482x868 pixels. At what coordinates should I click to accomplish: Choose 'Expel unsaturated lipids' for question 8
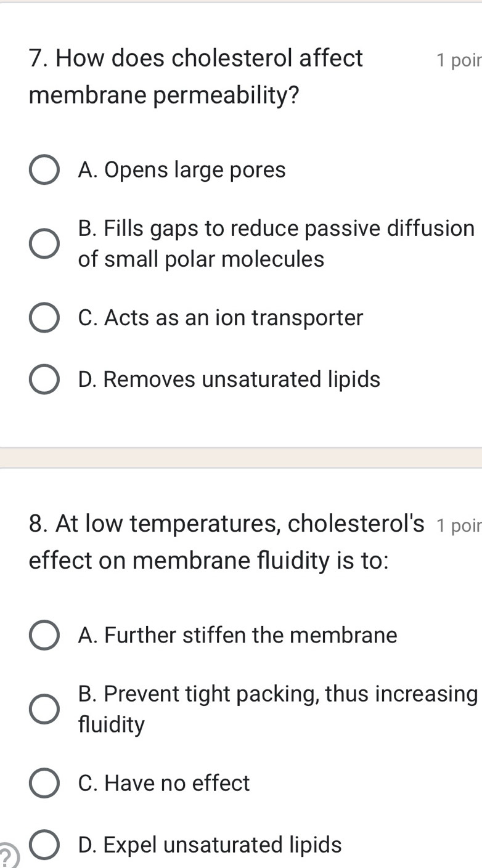(x=43, y=845)
